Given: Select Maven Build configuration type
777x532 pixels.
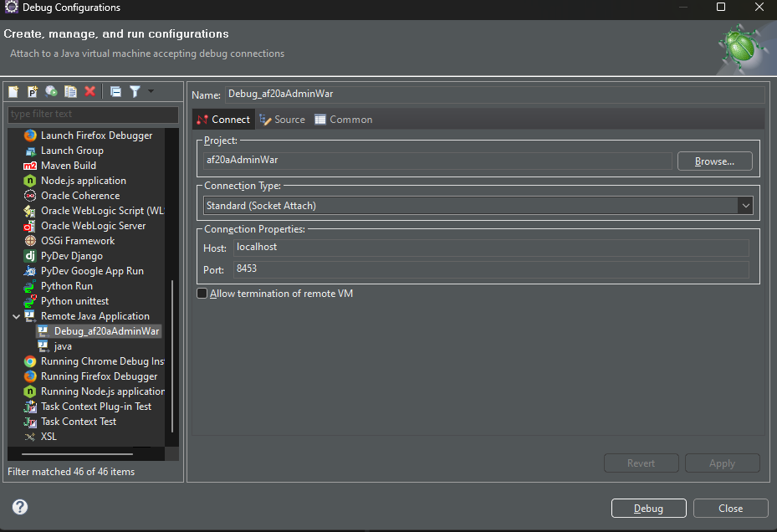Looking at the screenshot, I should [x=69, y=166].
